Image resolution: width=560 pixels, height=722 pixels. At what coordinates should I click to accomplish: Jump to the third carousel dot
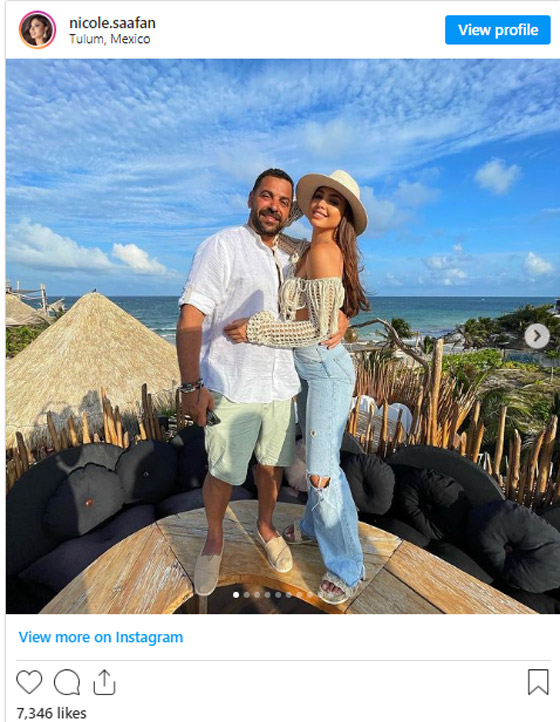(x=257, y=595)
